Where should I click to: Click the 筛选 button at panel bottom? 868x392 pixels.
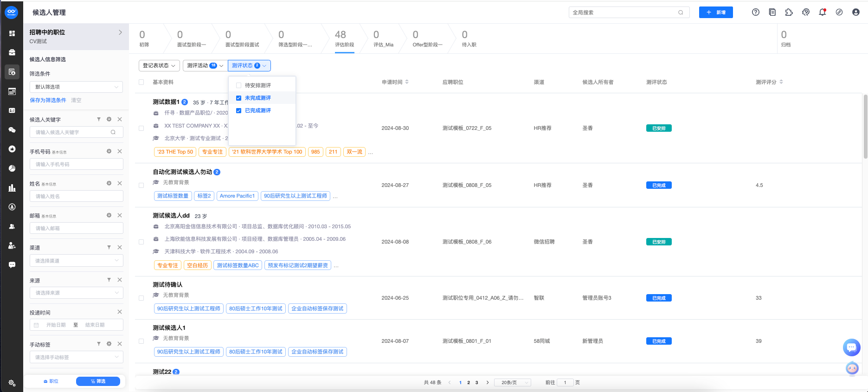(98, 381)
